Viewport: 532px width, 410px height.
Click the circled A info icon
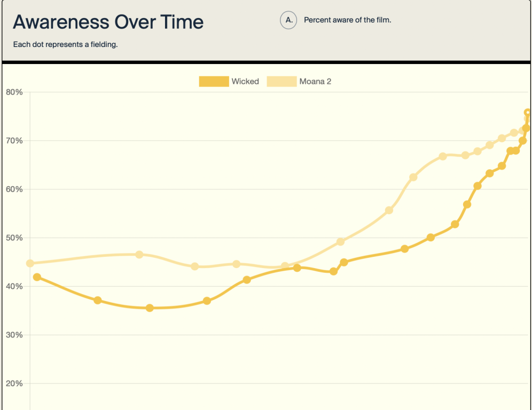(288, 20)
